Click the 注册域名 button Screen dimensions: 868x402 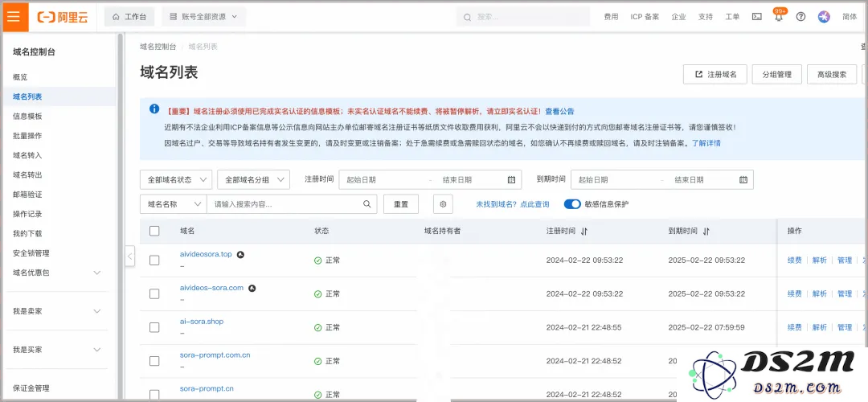pyautogui.click(x=715, y=74)
